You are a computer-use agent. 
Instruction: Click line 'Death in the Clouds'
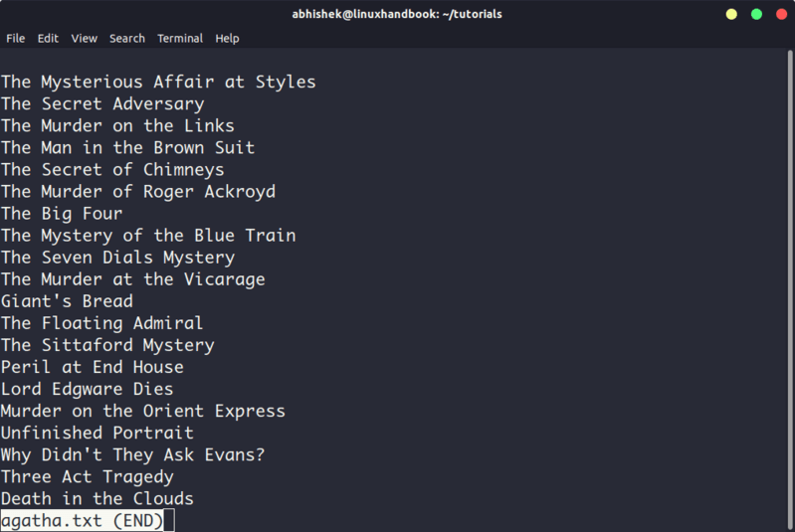98,499
